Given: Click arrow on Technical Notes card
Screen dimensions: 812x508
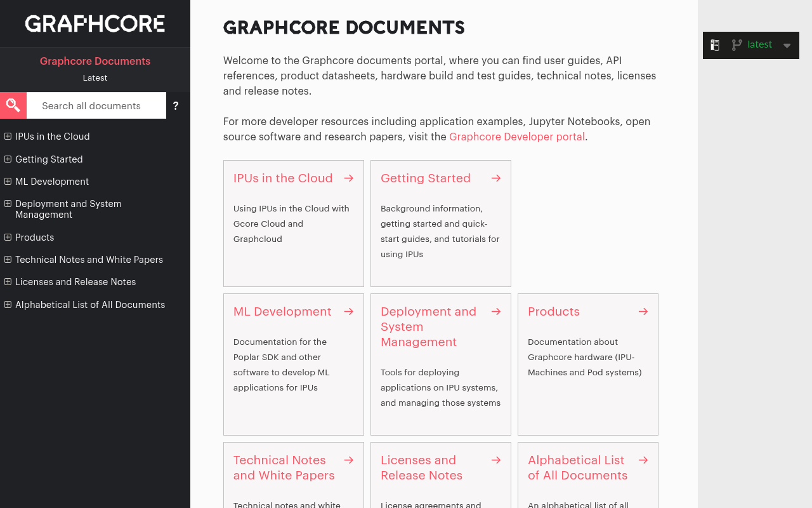Looking at the screenshot, I should [x=349, y=460].
